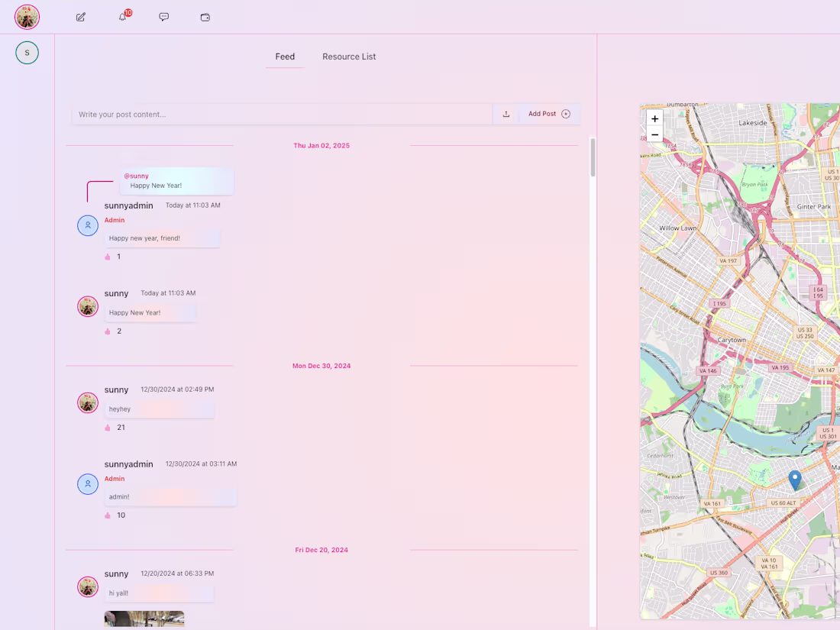Like the admin! post
Image resolution: width=840 pixels, height=630 pixels.
click(108, 515)
